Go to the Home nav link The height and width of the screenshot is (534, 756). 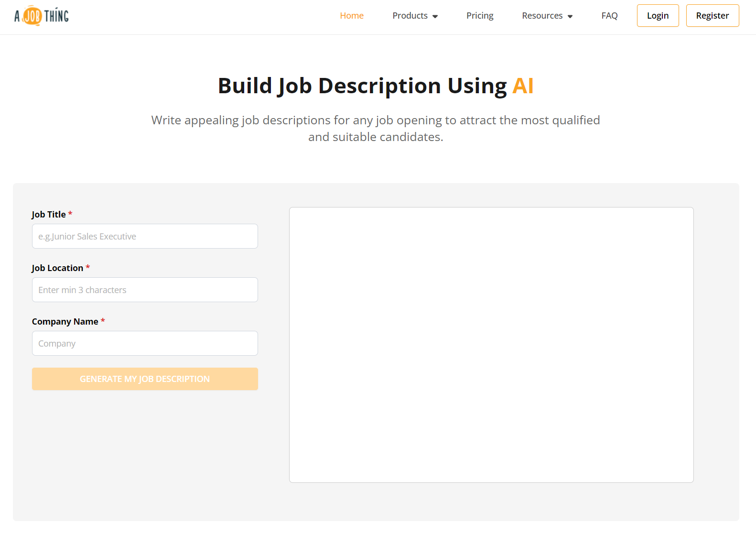(352, 16)
